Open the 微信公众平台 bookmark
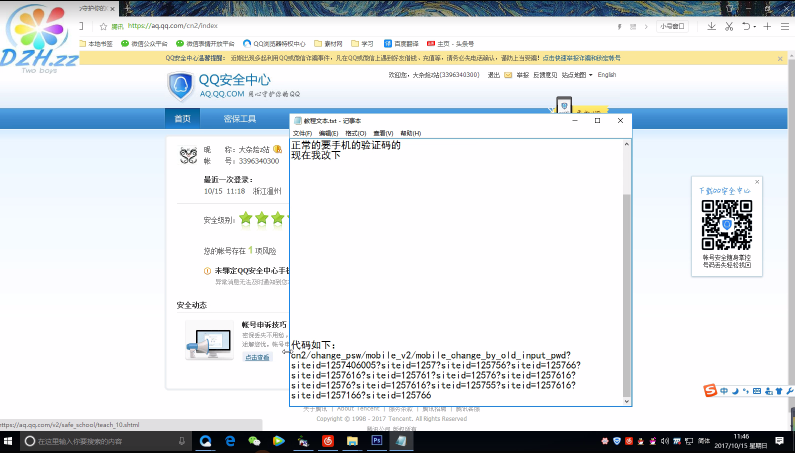This screenshot has width=795, height=453. (144, 44)
